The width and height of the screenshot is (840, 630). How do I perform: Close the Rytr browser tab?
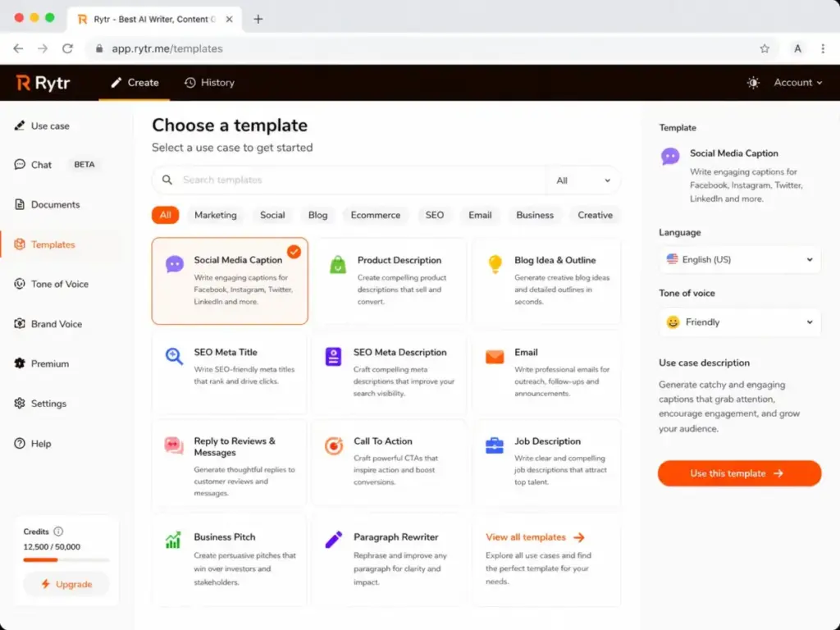click(x=230, y=20)
